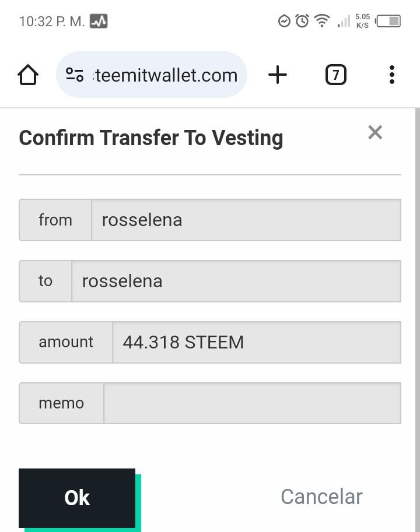Close the Confirm Transfer dialog with X
The width and height of the screenshot is (420, 532).
(x=375, y=132)
